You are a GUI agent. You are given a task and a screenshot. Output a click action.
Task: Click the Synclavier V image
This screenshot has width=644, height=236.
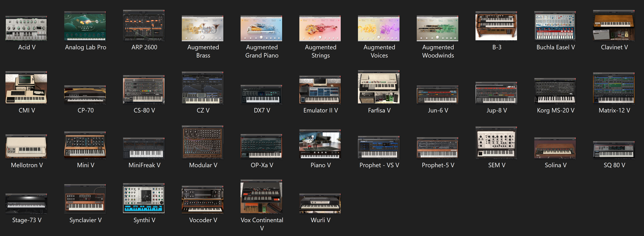(x=85, y=199)
